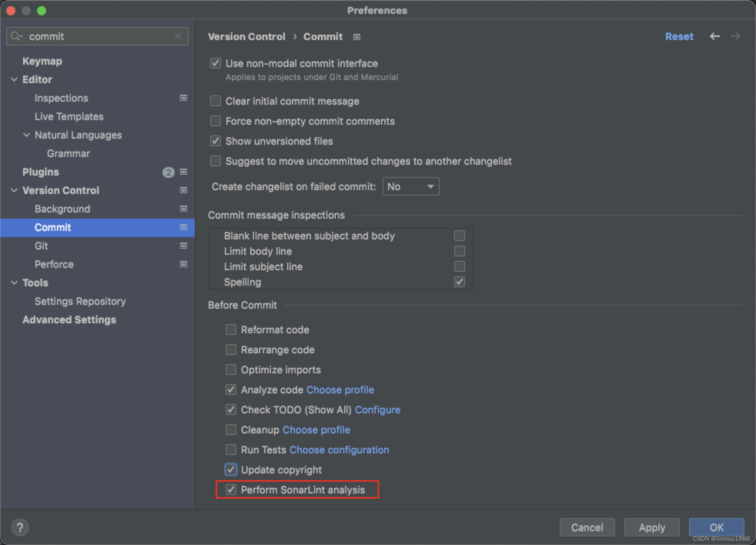
Task: Enable Suggest to move uncommitted changes checkbox
Action: tap(216, 161)
